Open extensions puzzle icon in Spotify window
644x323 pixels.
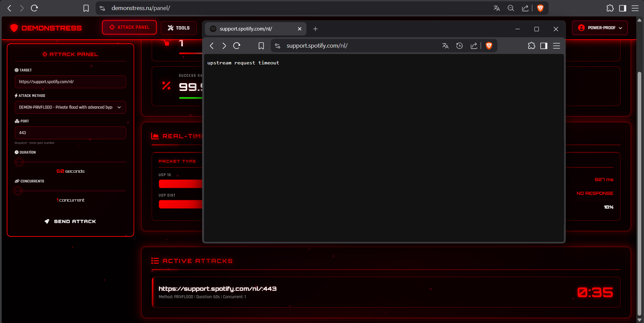tap(531, 46)
